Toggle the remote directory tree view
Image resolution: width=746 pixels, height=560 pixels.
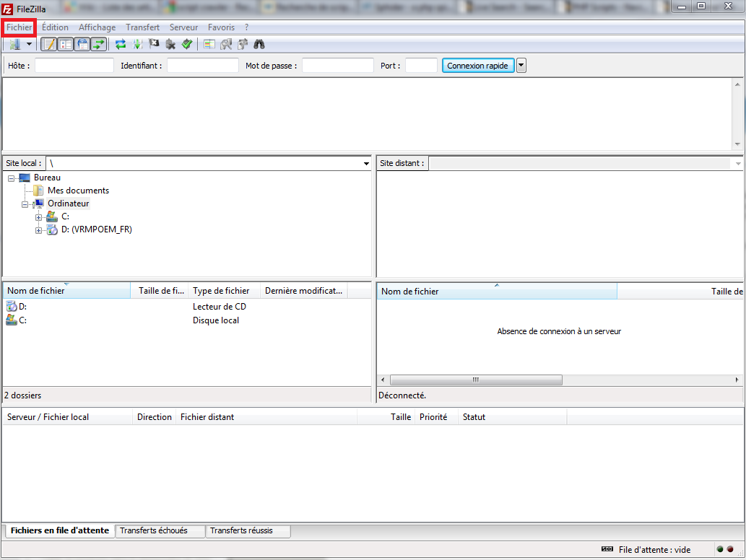[82, 44]
